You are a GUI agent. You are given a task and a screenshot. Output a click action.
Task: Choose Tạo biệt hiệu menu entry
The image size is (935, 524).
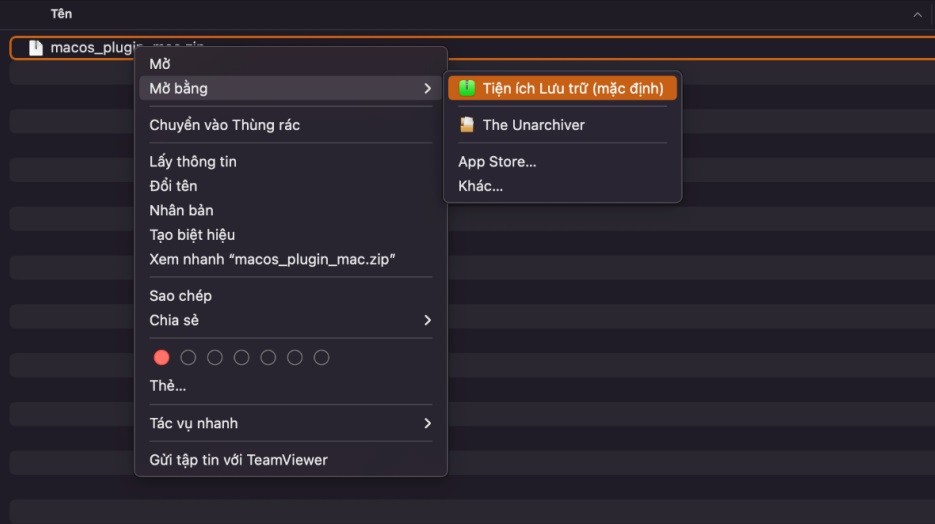pos(291,235)
